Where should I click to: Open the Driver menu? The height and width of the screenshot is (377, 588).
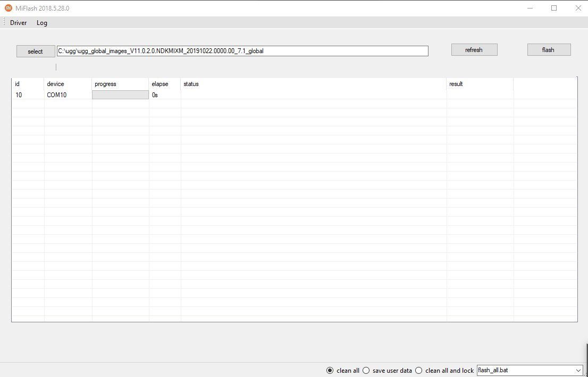[x=19, y=23]
